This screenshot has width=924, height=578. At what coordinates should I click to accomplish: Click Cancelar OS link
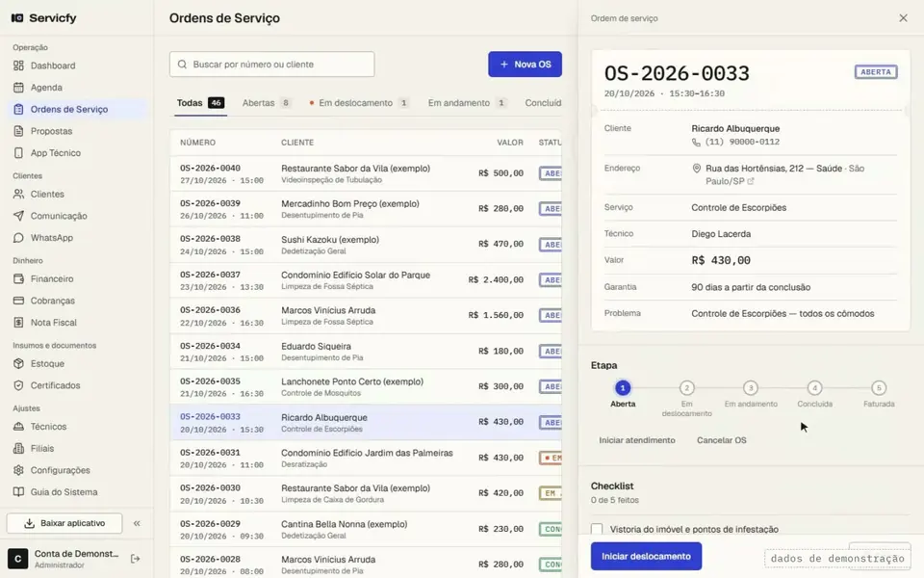point(721,440)
